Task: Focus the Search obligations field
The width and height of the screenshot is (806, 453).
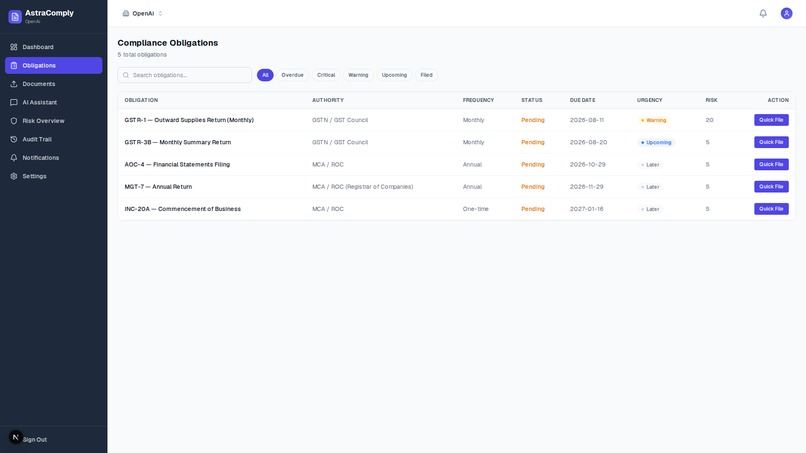Action: (x=185, y=75)
